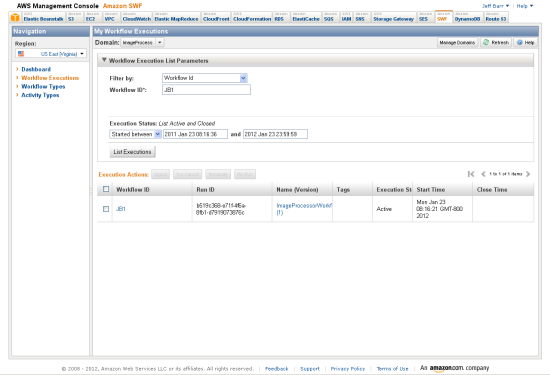Go to the SQS service tab
The height and width of the screenshot is (375, 550).
[x=330, y=17]
